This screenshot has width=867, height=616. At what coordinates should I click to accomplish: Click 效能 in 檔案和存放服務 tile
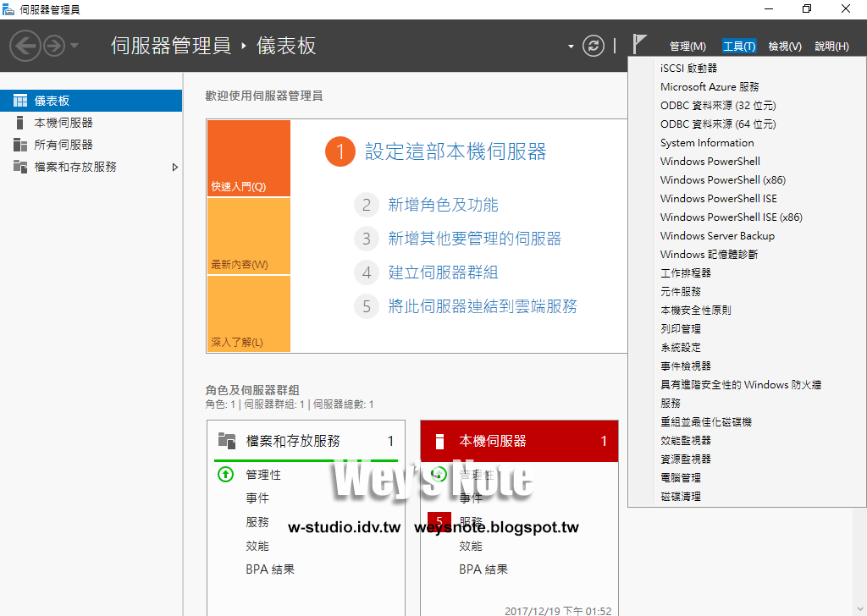tap(257, 546)
